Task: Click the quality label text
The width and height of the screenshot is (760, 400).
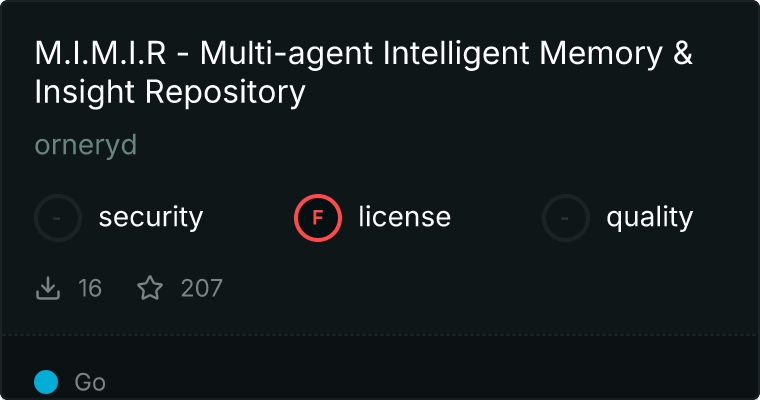Action: 649,217
